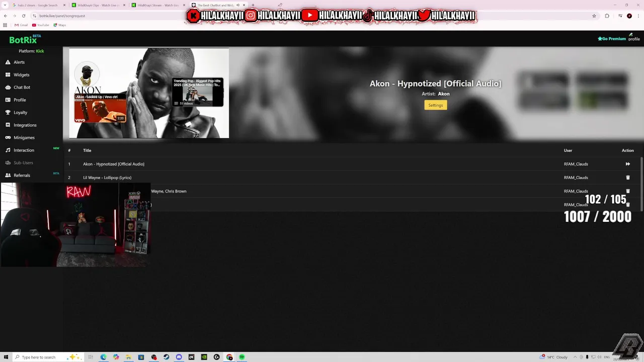Screen dimensions: 644x362
Task: Open the weather widget showing 14°C Cloudy
Action: click(x=553, y=357)
